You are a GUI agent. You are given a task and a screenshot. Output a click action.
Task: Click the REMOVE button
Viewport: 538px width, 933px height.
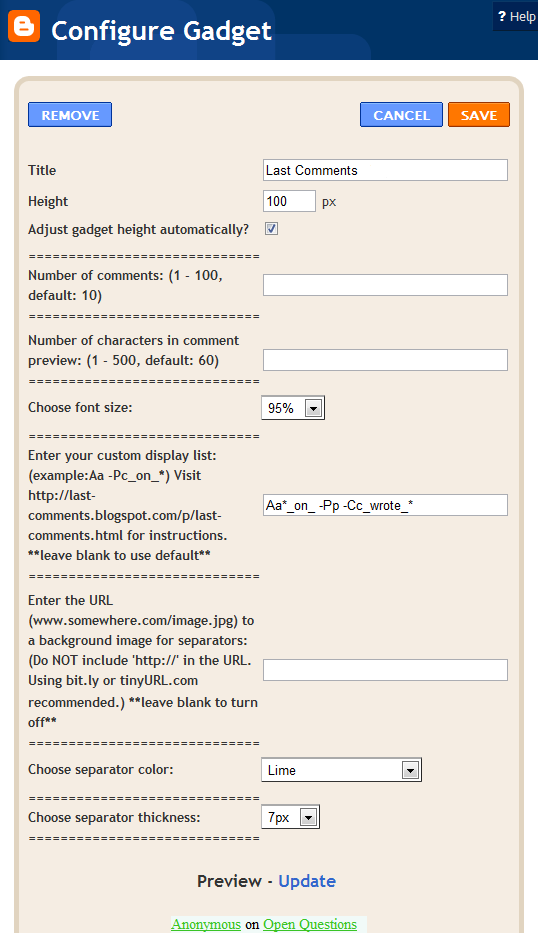tap(70, 115)
